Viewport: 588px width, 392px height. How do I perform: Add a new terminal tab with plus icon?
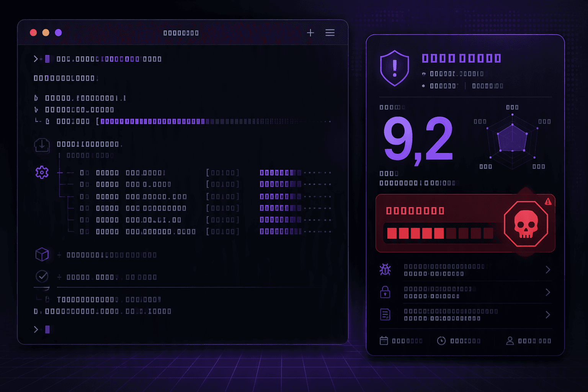[310, 33]
